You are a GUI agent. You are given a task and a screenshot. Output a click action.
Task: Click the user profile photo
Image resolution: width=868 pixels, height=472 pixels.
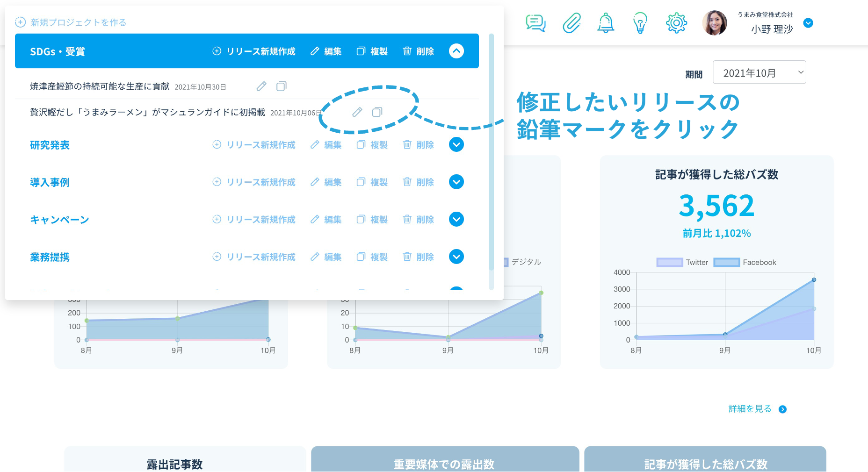(715, 23)
